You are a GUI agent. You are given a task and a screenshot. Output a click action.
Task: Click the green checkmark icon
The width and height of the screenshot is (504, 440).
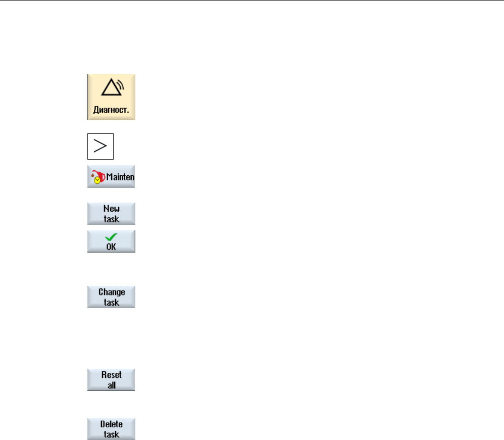111,237
